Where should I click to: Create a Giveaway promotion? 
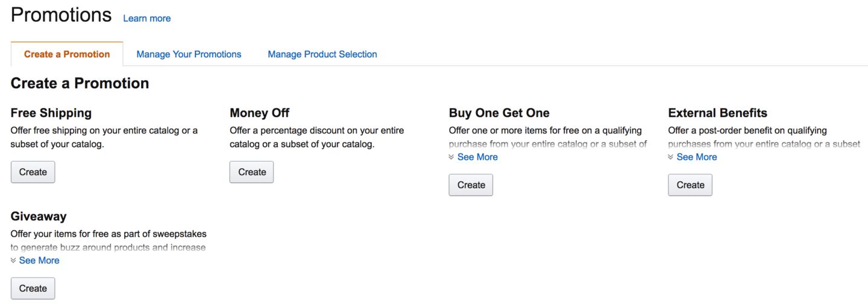tap(33, 288)
